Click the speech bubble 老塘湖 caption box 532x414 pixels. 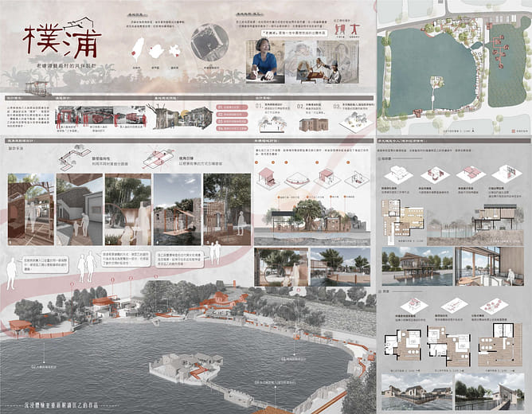coord(295,33)
